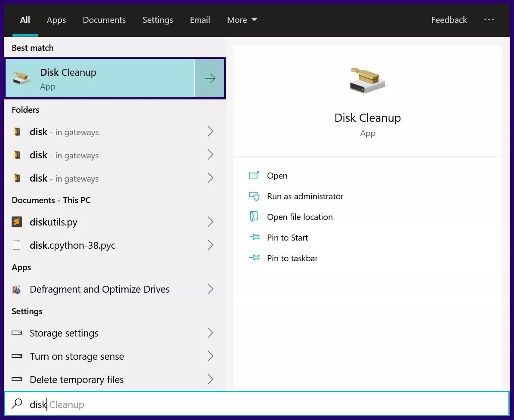The height and width of the screenshot is (420, 514).
Task: Open the Storage settings result
Action: [114, 333]
